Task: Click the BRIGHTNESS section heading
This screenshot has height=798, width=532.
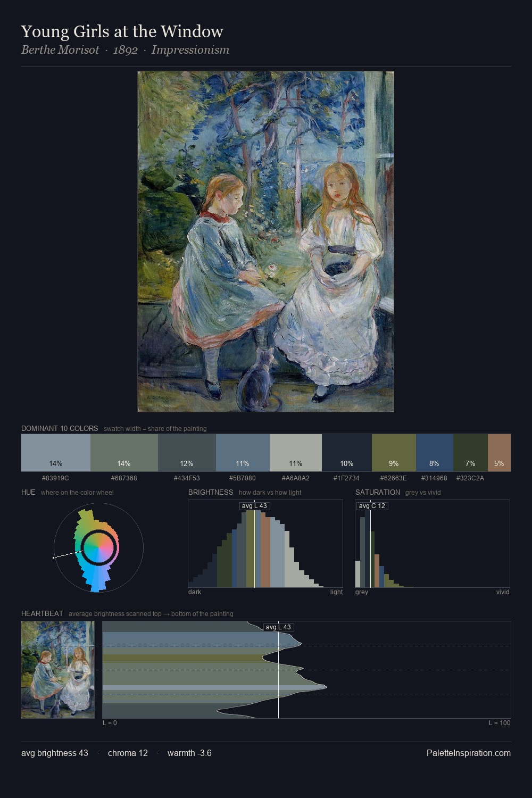Action: (211, 492)
